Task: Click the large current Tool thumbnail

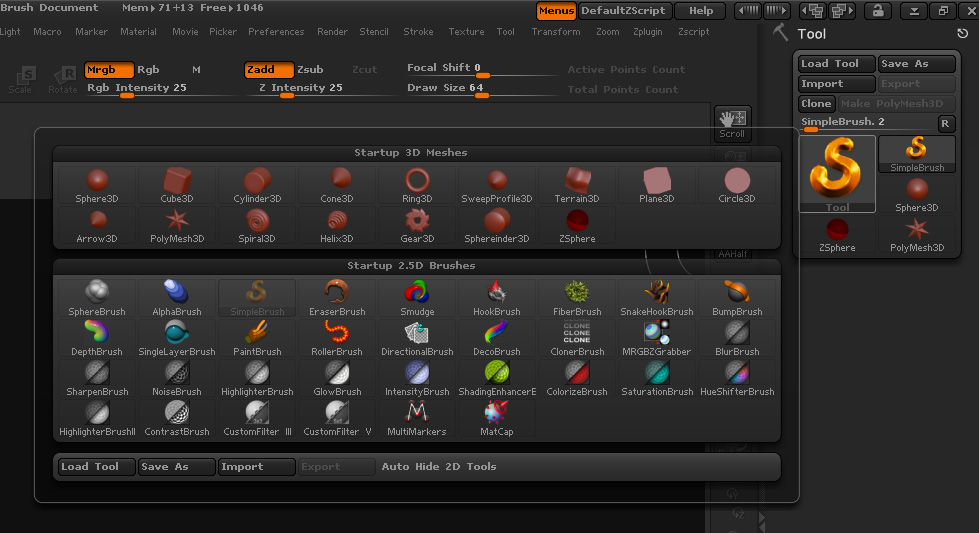Action: [837, 174]
